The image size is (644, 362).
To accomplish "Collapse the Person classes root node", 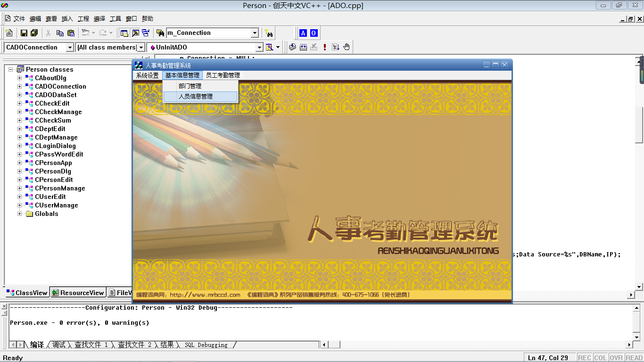I will coord(11,69).
